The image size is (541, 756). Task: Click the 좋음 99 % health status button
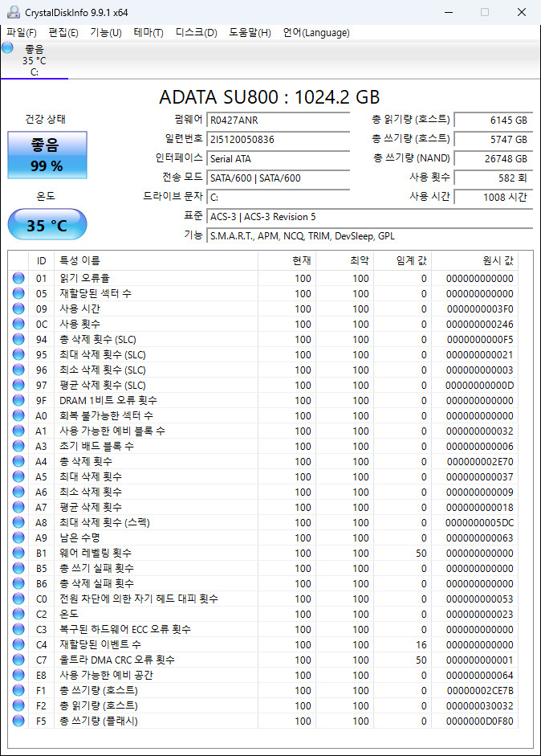47,155
